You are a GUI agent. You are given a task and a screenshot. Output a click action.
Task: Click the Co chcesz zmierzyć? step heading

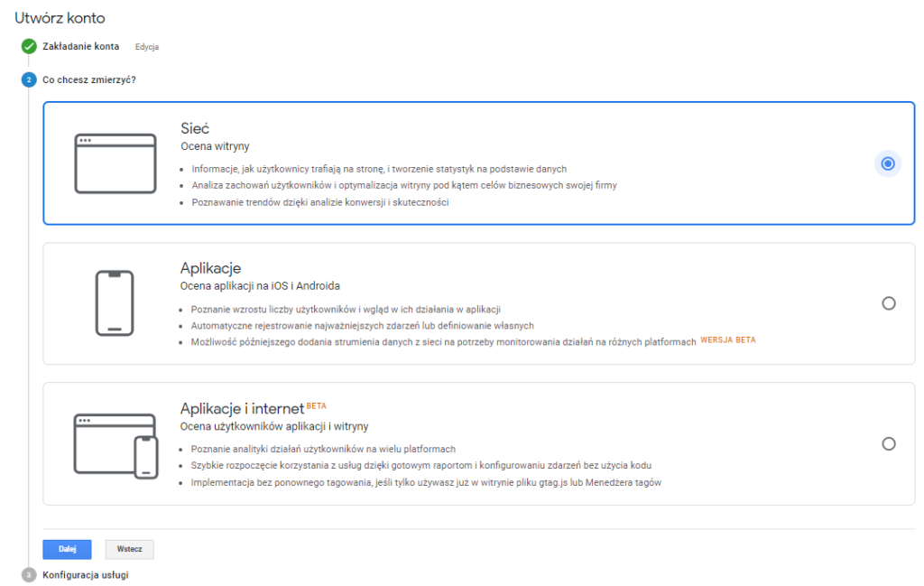click(89, 79)
